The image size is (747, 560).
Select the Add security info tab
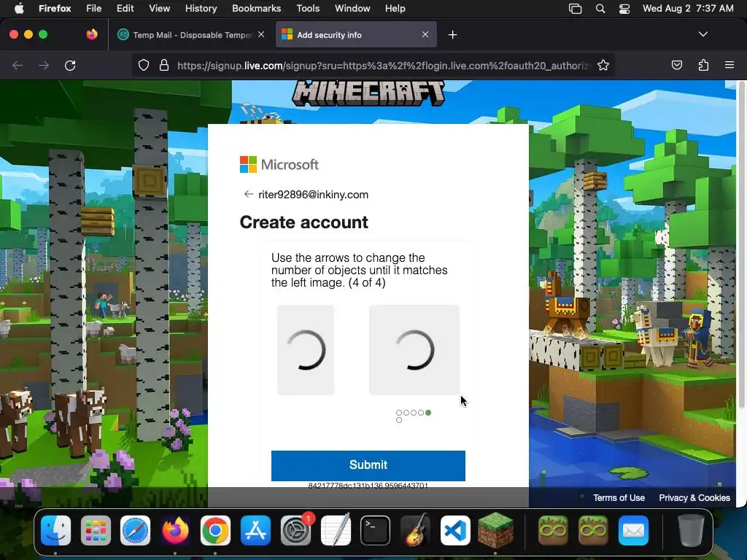click(356, 35)
